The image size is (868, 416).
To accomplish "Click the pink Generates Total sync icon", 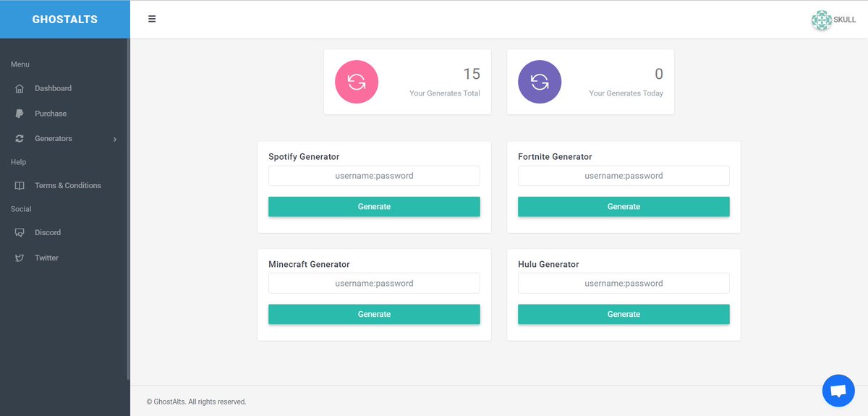I will (357, 82).
